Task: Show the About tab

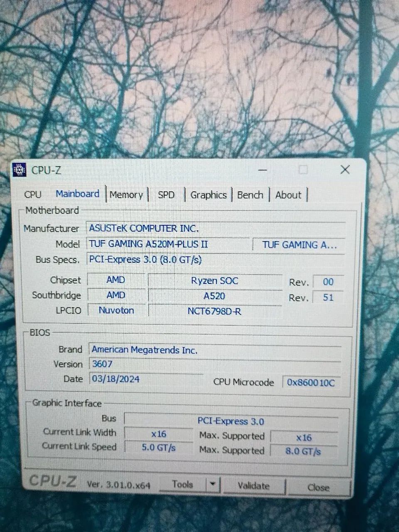Action: (288, 195)
